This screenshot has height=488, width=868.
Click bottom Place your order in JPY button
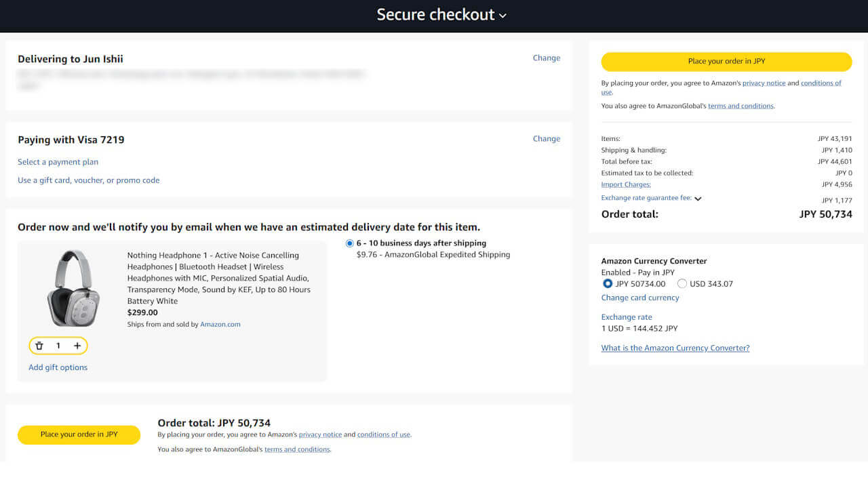click(79, 434)
